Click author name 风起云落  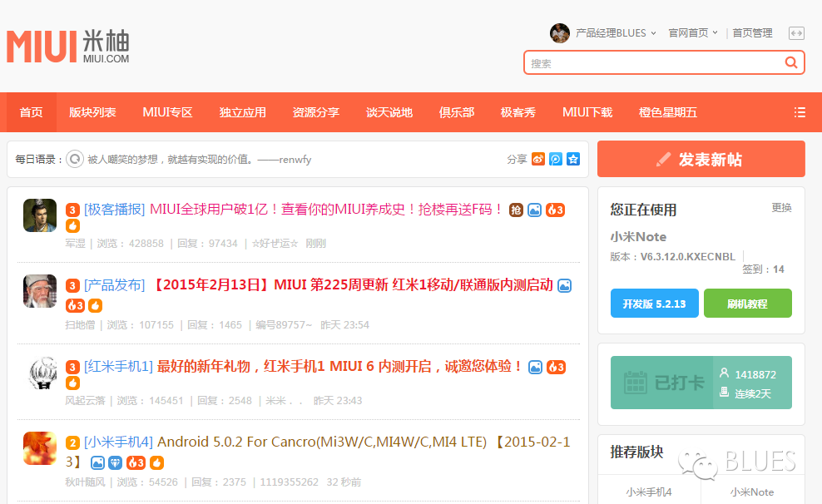click(85, 400)
